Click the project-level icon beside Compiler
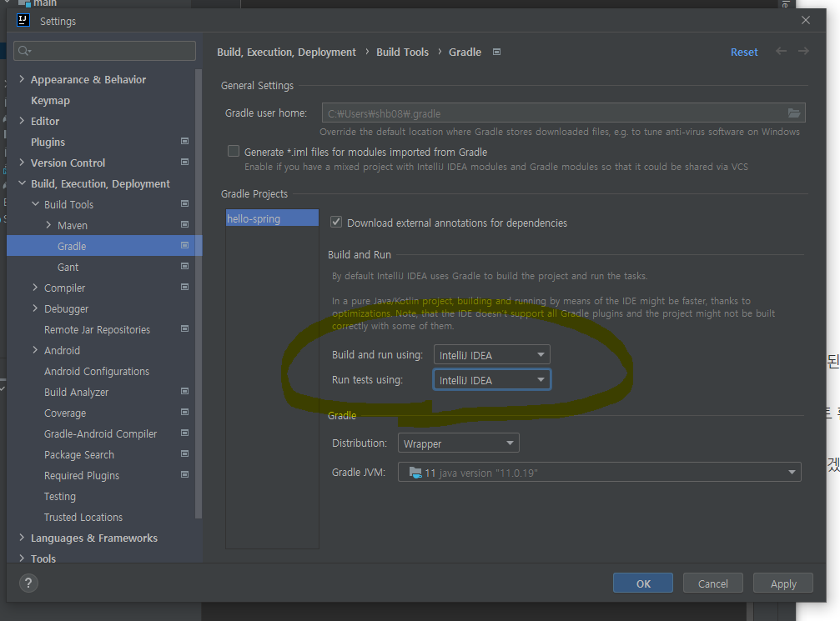840x621 pixels. tap(185, 288)
